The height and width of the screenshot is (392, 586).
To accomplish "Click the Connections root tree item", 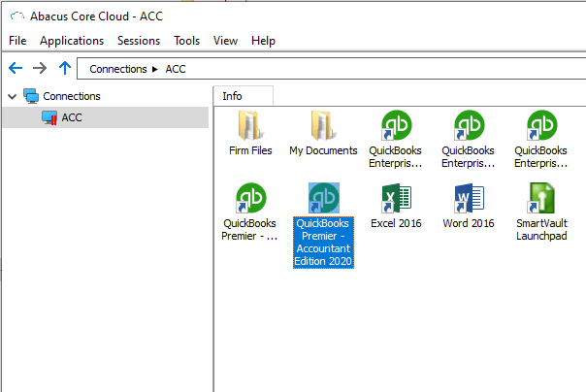I will [72, 96].
